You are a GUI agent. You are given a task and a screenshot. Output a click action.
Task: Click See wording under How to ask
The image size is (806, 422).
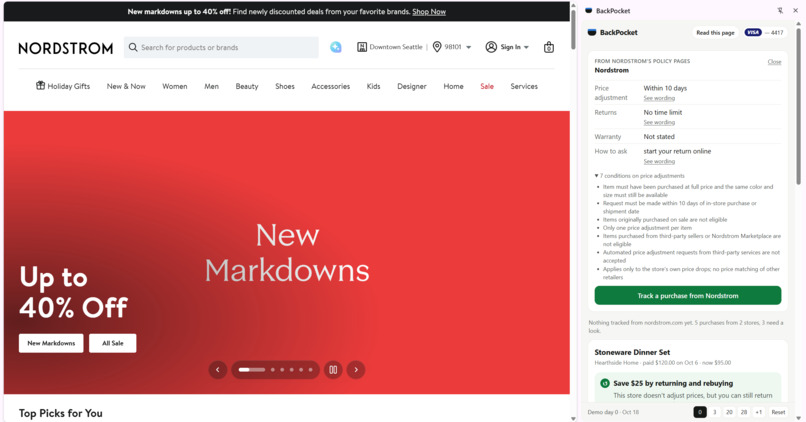coord(659,161)
